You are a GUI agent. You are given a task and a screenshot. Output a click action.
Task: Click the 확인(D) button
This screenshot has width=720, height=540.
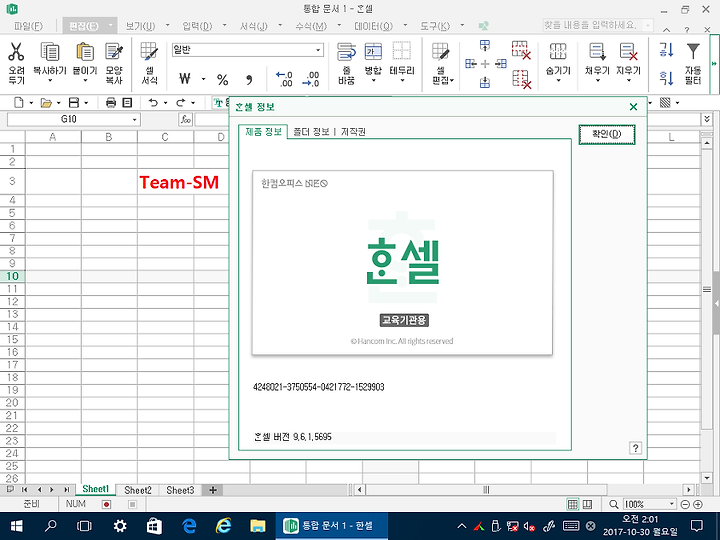[x=607, y=134]
